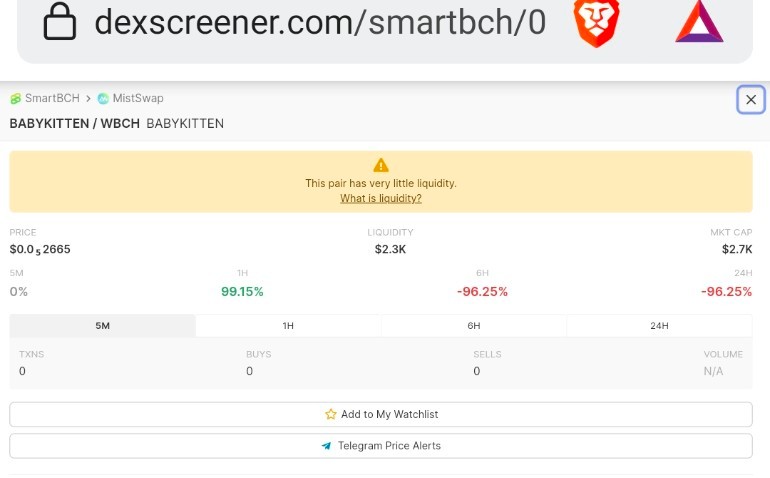Click the Telegram paper plane icon

pyautogui.click(x=327, y=446)
